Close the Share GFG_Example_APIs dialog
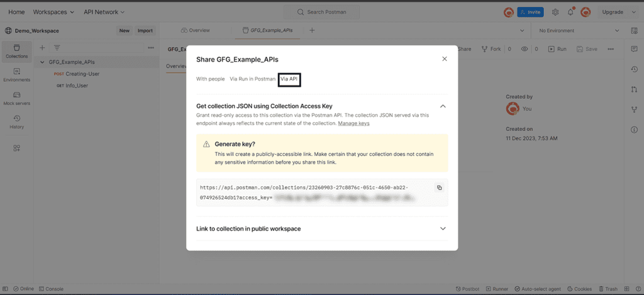 (445, 58)
